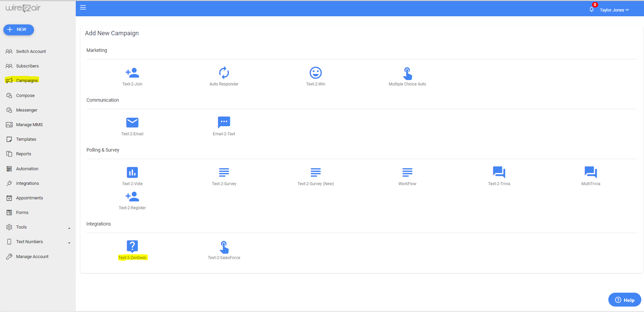Viewport: 644px width, 312px height.
Task: Click the Tools gear icon
Action: (9, 227)
